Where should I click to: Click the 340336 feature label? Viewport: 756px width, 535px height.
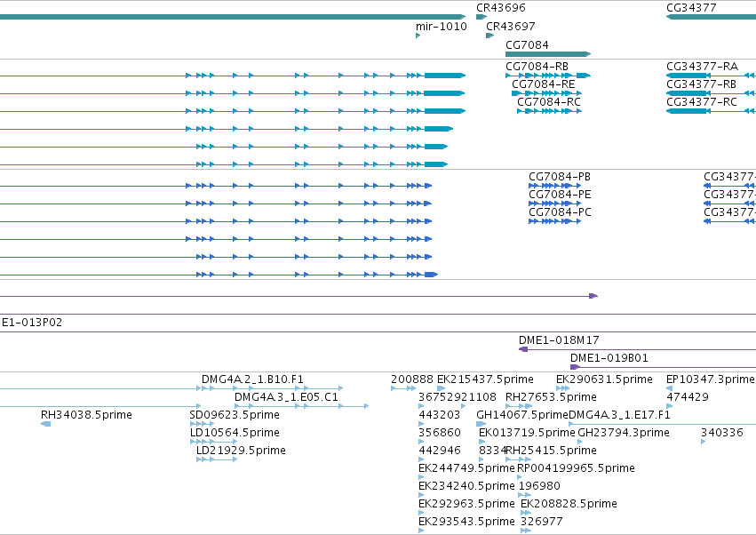(x=721, y=433)
